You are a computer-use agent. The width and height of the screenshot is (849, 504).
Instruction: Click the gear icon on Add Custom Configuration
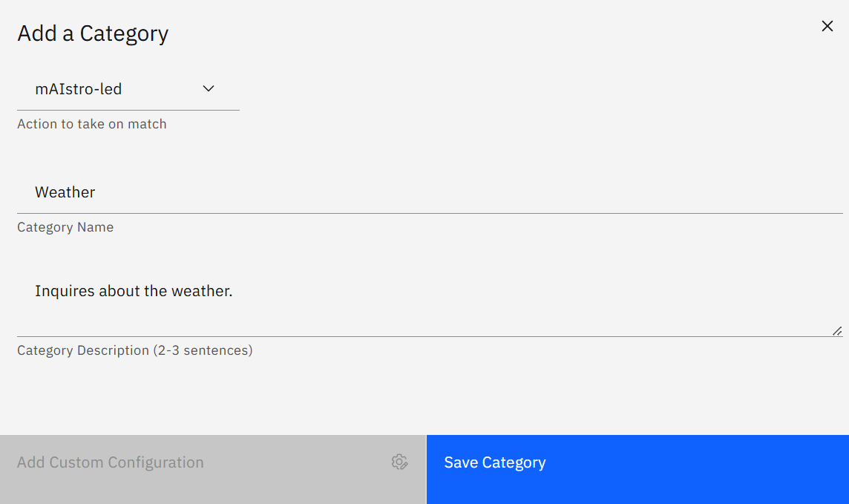[399, 462]
